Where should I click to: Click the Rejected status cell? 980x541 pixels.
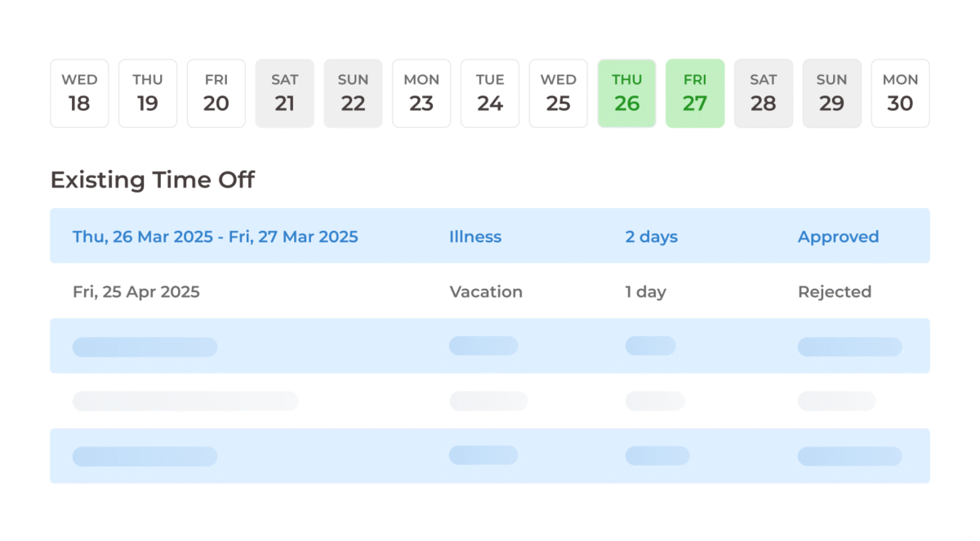pyautogui.click(x=834, y=291)
